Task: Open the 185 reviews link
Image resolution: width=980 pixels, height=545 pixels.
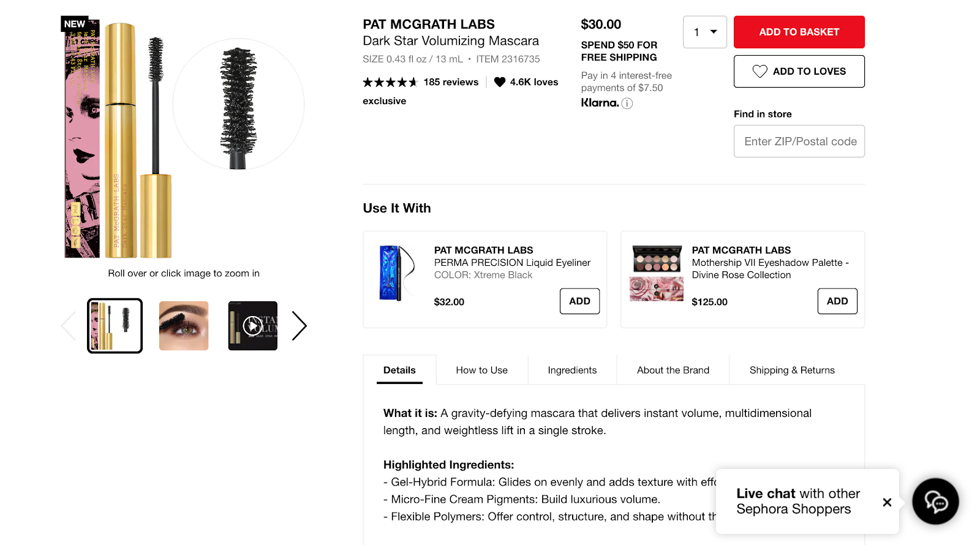Action: (451, 81)
